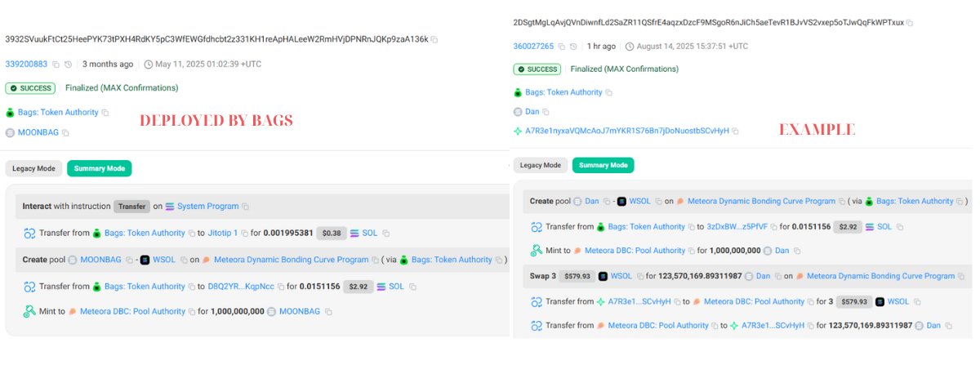Click the Bags money-bag icon beside the 339200883 signer
The height and width of the screenshot is (392, 980).
(11, 113)
